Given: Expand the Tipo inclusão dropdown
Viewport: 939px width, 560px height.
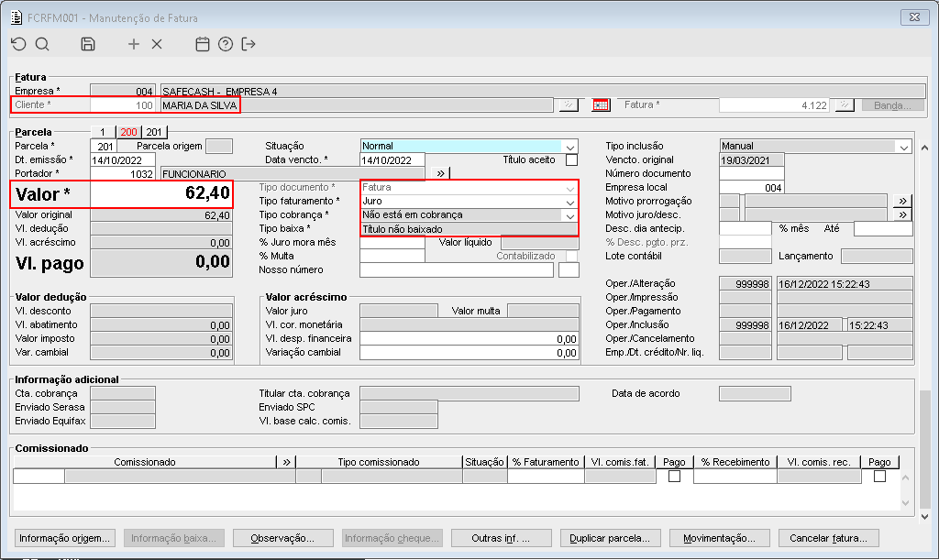Looking at the screenshot, I should (903, 146).
